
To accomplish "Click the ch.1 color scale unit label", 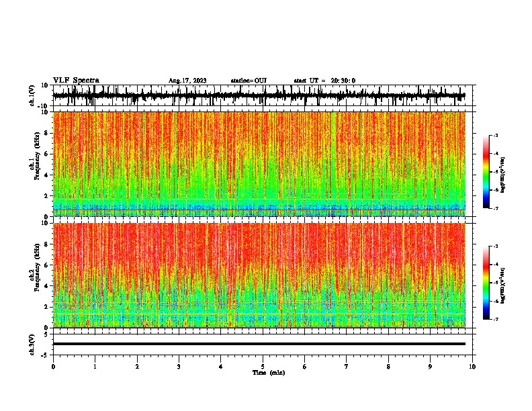I will [x=502, y=175].
